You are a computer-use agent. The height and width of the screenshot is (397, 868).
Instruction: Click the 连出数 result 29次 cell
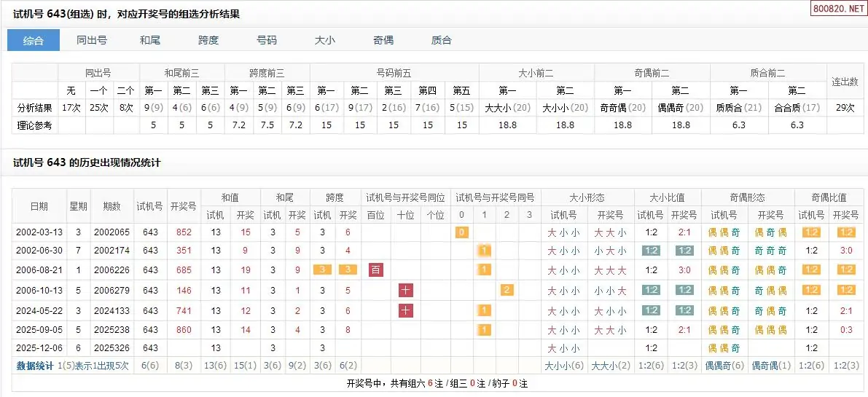click(845, 107)
